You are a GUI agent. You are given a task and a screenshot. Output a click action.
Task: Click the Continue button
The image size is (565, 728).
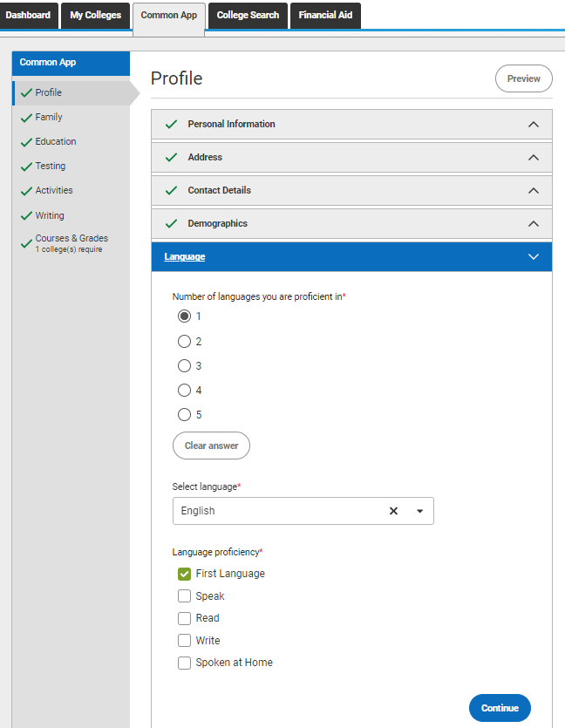click(500, 708)
